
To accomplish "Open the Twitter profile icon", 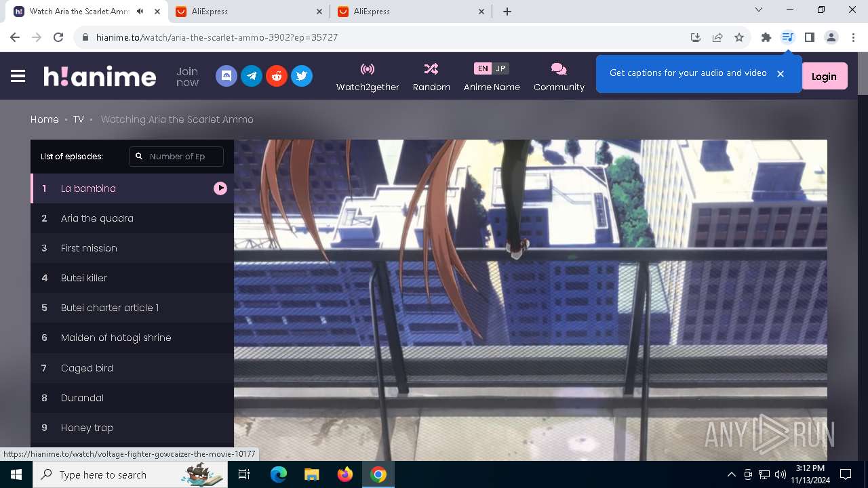I will 302,76.
